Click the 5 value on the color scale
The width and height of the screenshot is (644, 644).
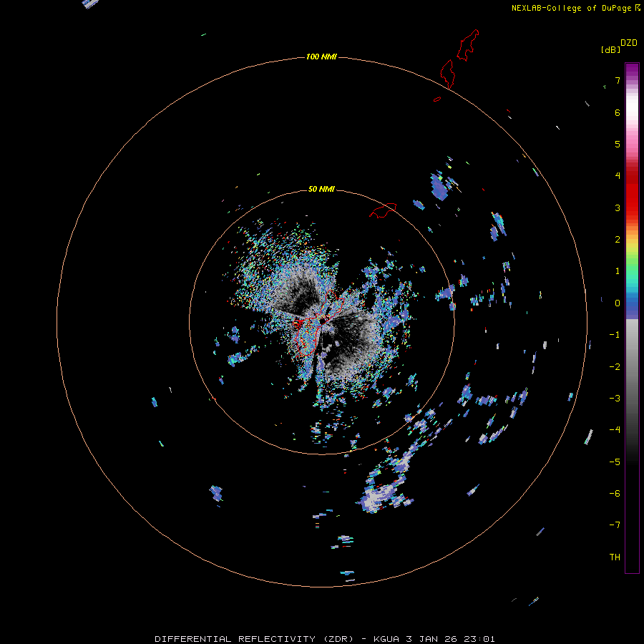tap(618, 144)
